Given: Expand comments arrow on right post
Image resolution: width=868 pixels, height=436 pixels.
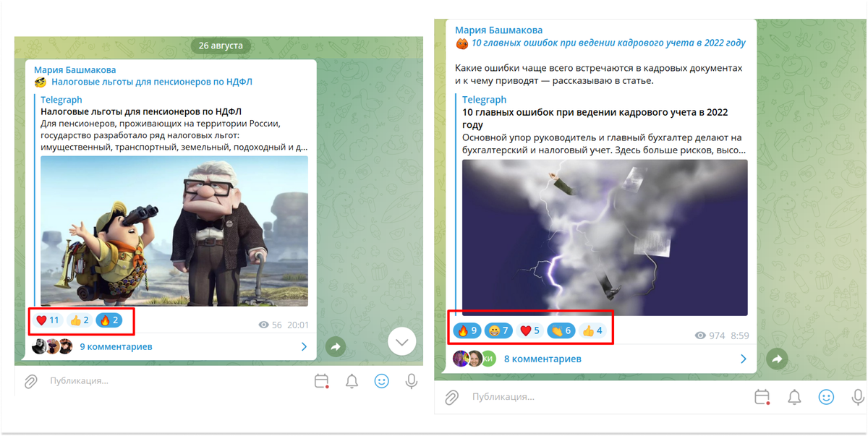Looking at the screenshot, I should 744,359.
